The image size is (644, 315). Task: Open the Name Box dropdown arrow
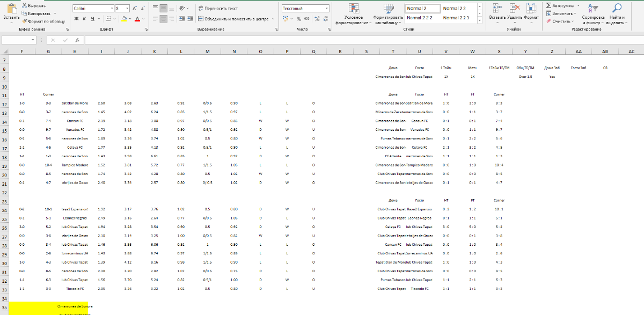(33, 40)
